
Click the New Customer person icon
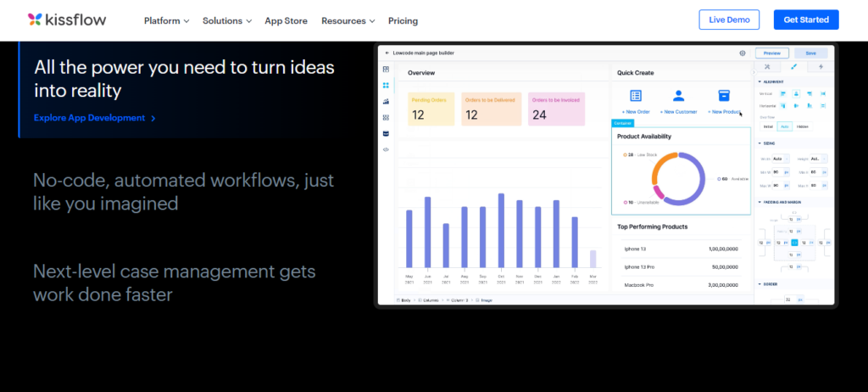point(679,95)
